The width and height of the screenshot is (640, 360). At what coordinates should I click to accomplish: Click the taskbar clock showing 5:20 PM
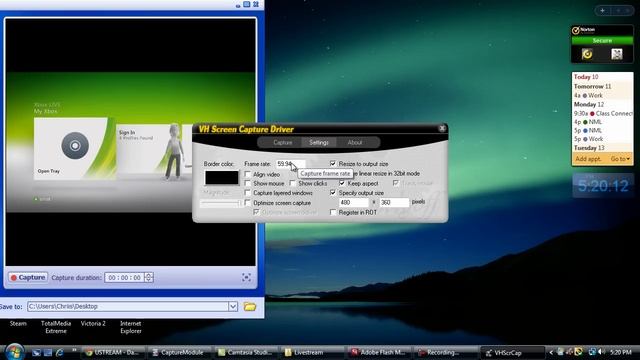[621, 352]
